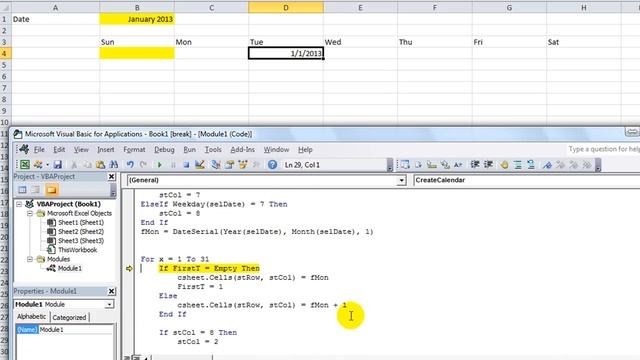This screenshot has width=640, height=360.
Task: Close the Properties - Module1 panel
Action: [x=111, y=291]
